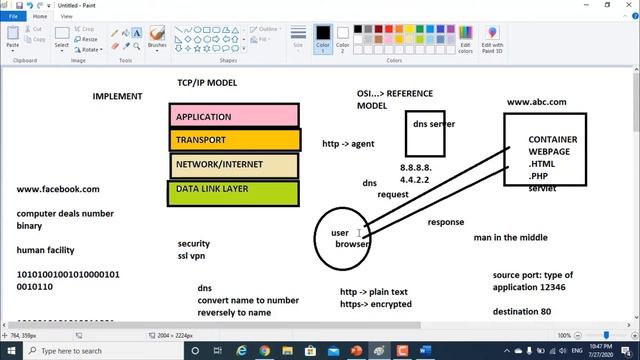Click the Copy command

point(35,40)
